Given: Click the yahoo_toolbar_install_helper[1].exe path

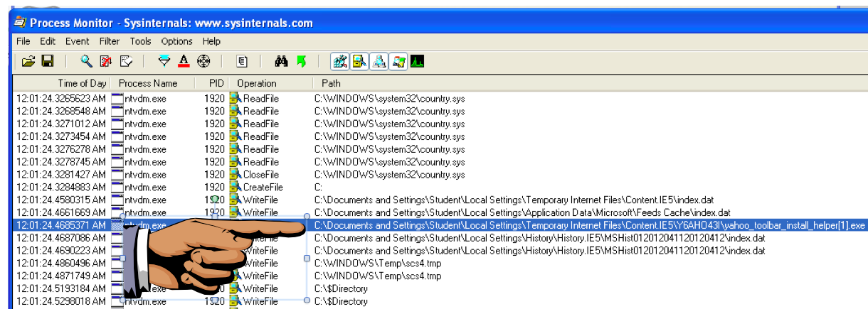Looking at the screenshot, I should click(x=590, y=225).
